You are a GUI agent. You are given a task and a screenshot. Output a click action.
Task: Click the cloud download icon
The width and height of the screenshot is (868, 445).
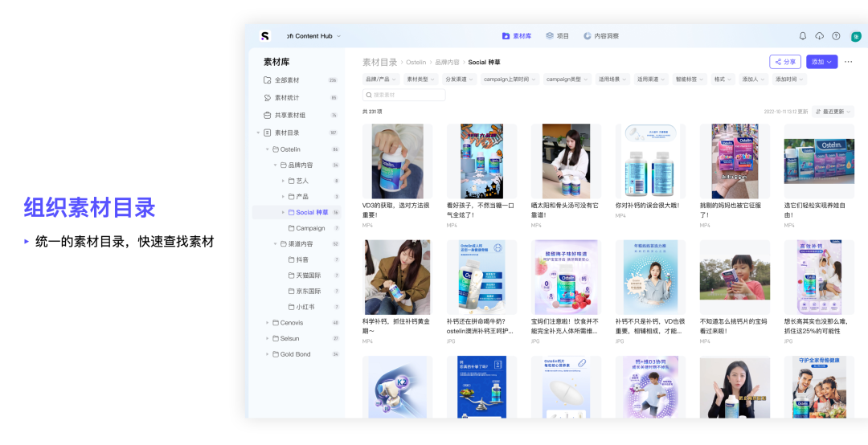pyautogui.click(x=819, y=36)
